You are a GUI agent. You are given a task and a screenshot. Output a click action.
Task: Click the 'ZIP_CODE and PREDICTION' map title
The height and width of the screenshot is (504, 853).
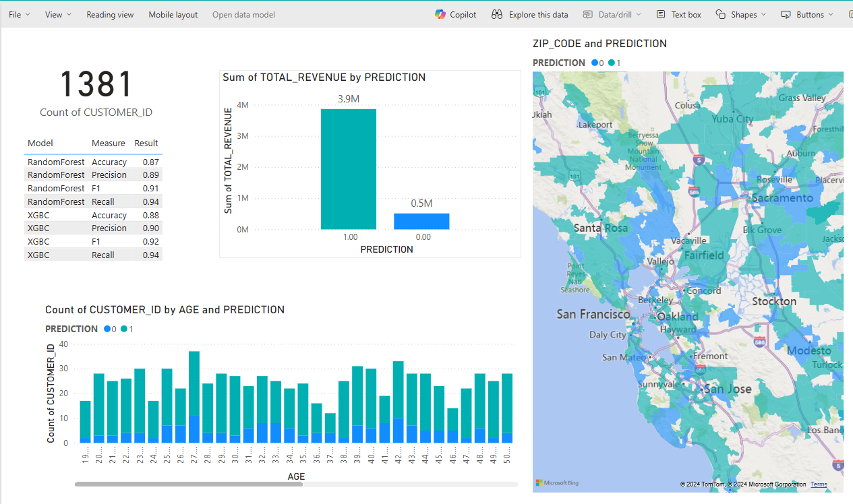(x=599, y=43)
